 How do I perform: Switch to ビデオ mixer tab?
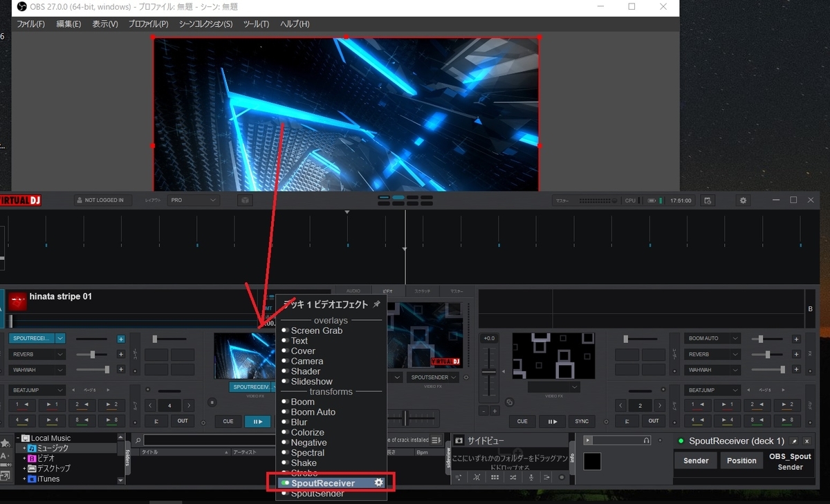[x=388, y=292]
